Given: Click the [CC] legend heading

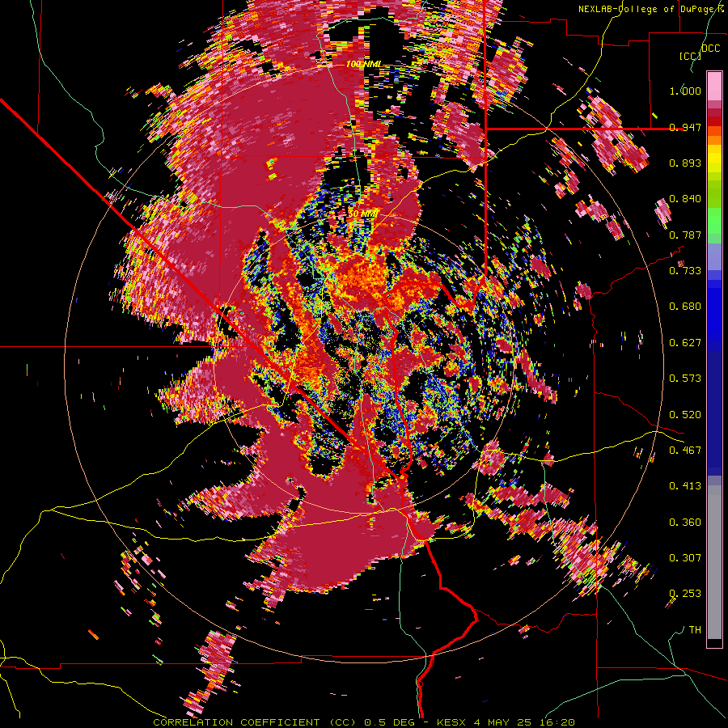Looking at the screenshot, I should pos(690,56).
